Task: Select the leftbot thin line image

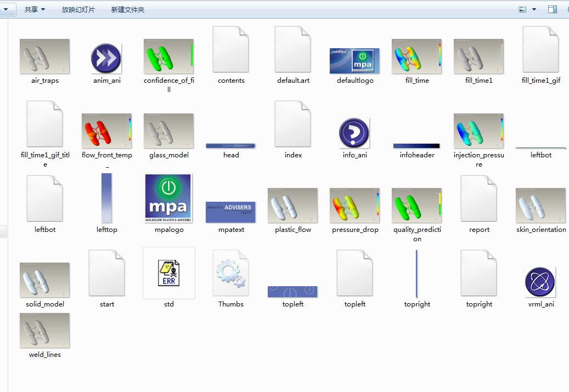Action: tap(540, 148)
